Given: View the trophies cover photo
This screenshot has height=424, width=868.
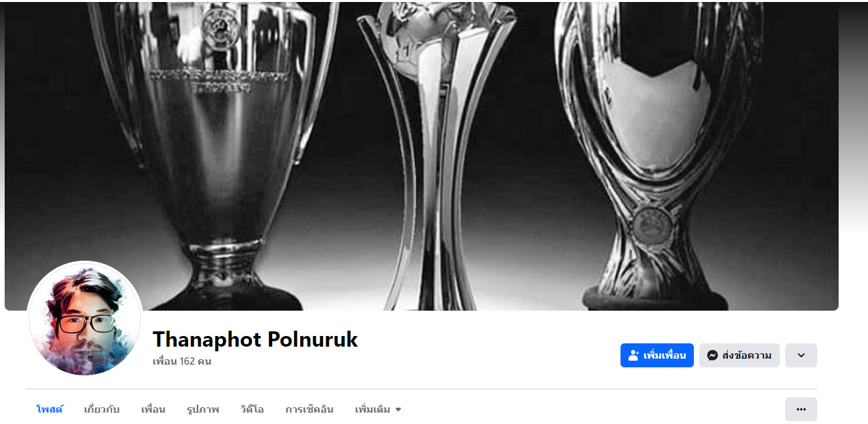Looking at the screenshot, I should pos(422,156).
